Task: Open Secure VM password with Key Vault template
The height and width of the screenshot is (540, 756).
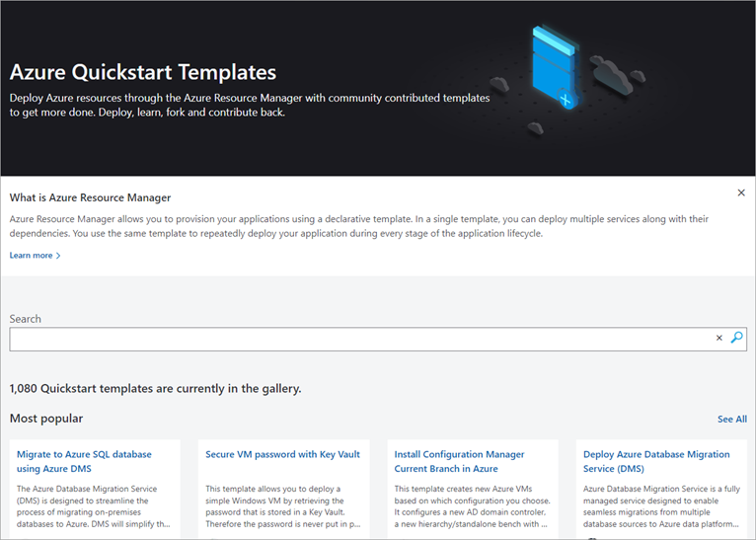Action: click(x=282, y=454)
